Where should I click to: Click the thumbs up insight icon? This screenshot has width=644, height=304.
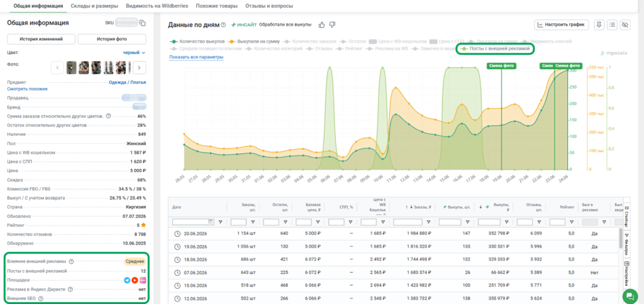click(x=321, y=25)
